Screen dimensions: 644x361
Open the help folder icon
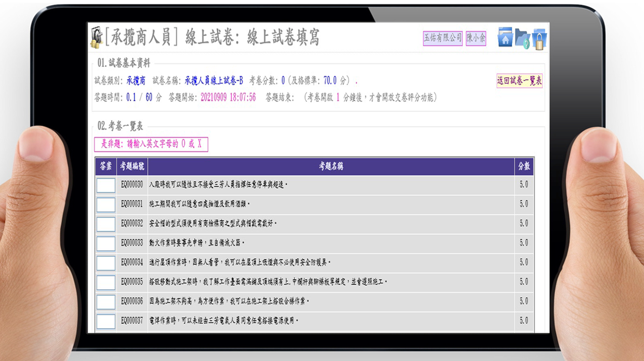point(522,38)
